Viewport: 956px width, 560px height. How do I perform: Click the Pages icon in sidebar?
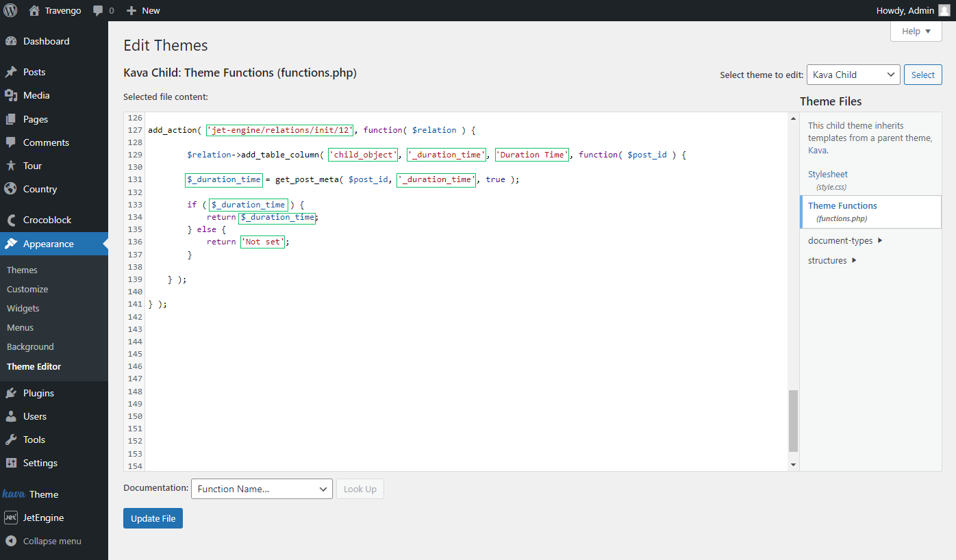point(11,119)
